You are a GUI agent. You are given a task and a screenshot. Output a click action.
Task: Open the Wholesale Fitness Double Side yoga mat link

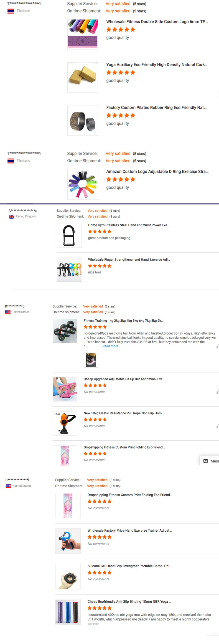point(157,22)
